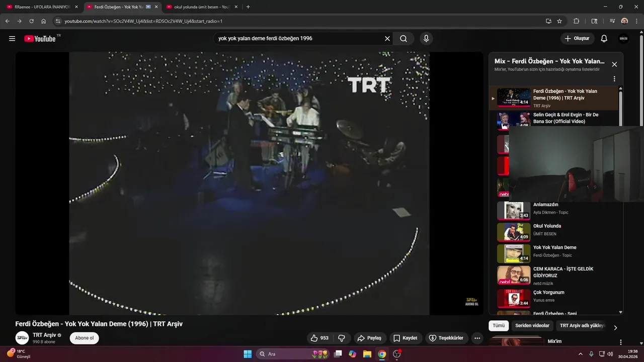Close the Mix playlist panel

(614, 64)
